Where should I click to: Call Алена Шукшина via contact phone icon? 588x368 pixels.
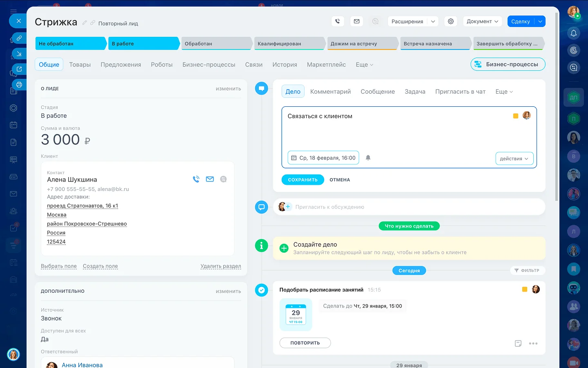[196, 179]
